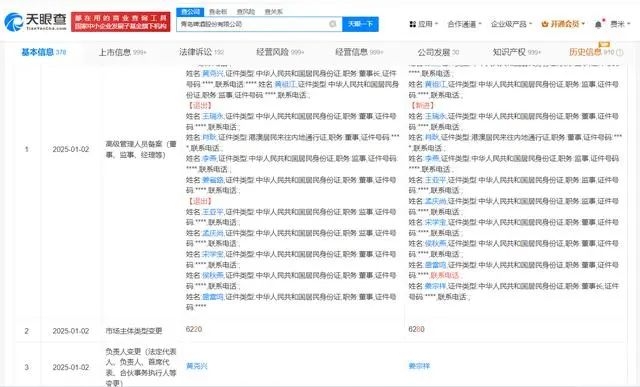
Task: Clear the search field with the X icon
Action: 333,24
